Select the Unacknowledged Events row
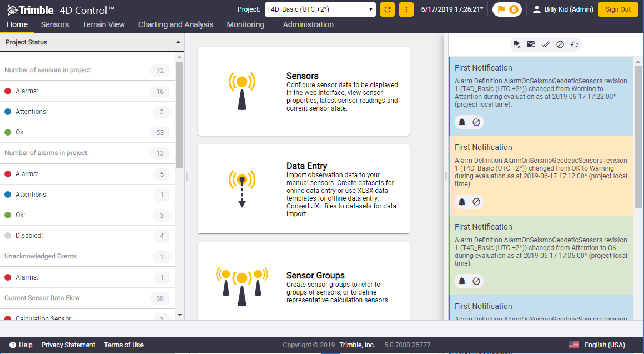The image size is (644, 354). tap(88, 256)
